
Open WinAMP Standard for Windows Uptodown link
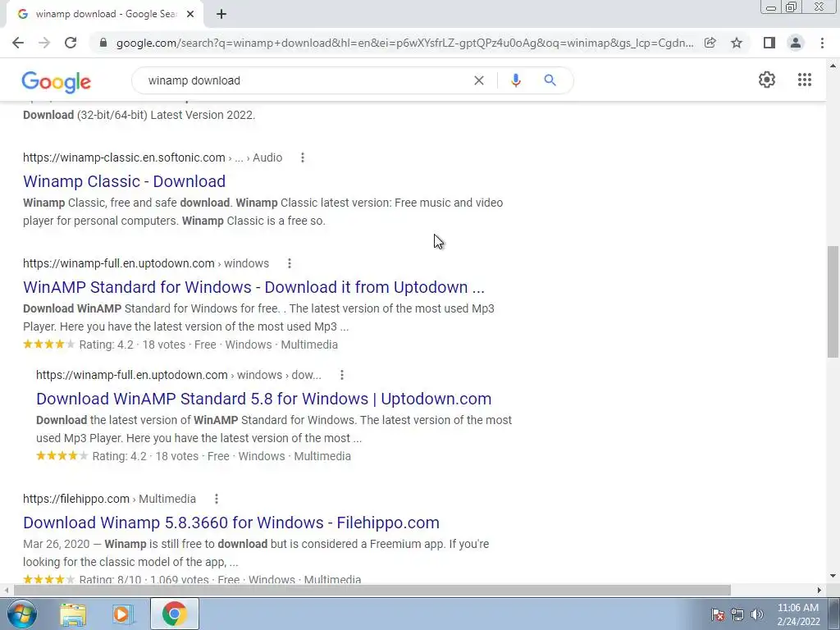pyautogui.click(x=254, y=287)
